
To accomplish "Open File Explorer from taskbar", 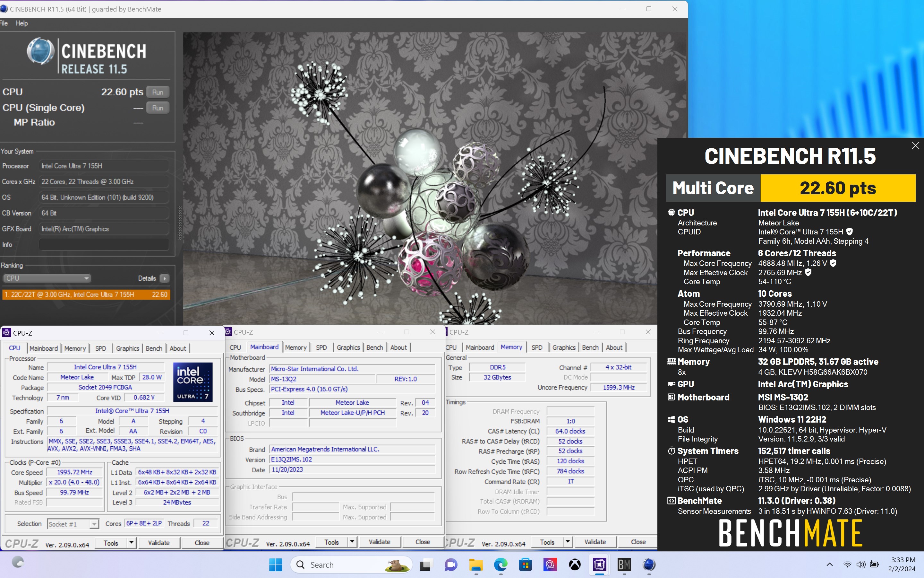I will (476, 565).
